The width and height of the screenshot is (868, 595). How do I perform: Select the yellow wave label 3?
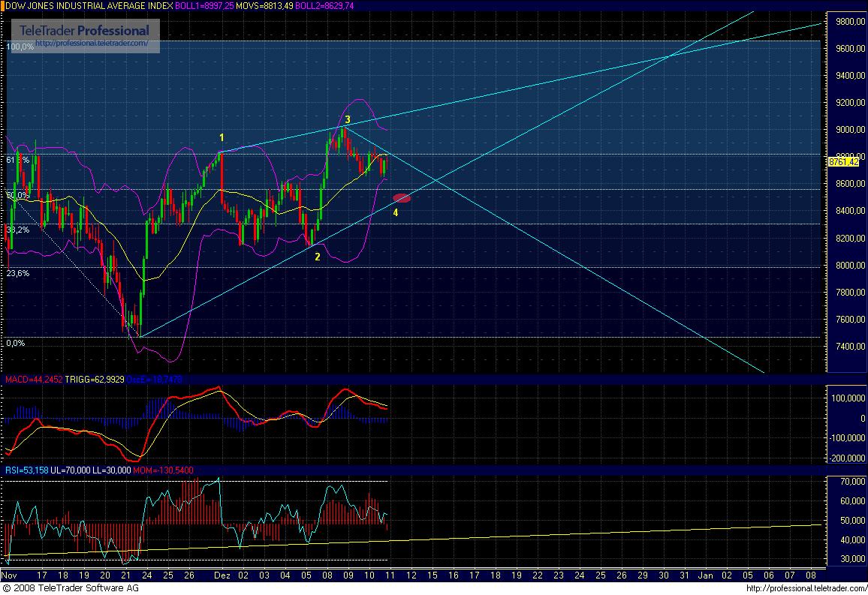point(348,119)
